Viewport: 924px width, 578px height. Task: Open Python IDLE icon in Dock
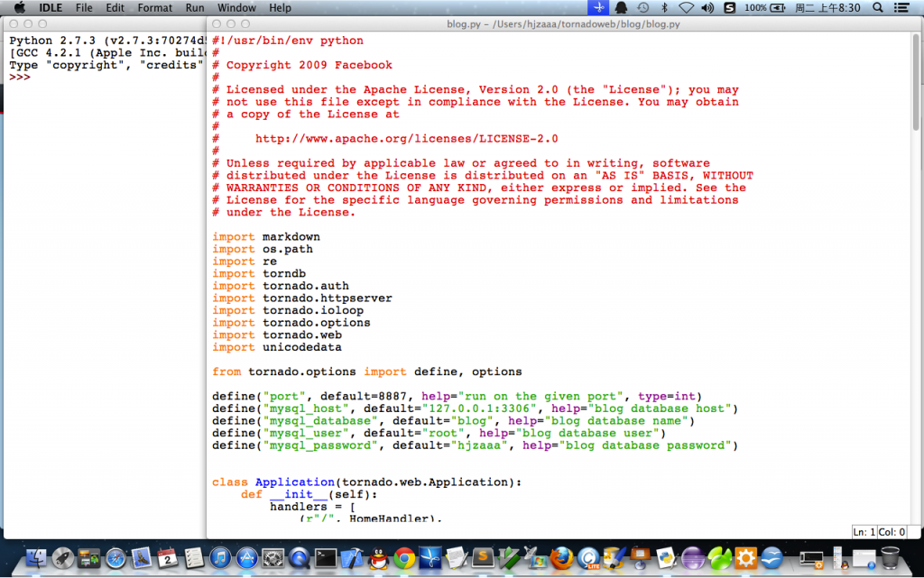point(667,558)
